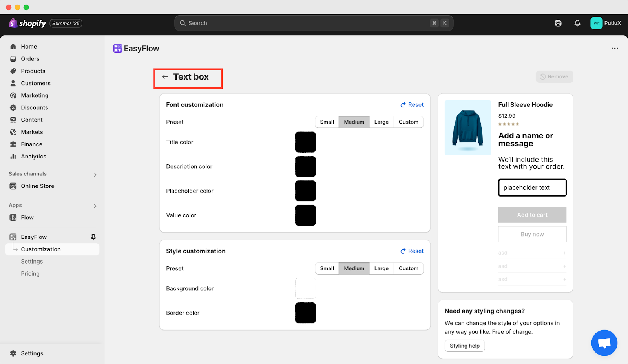This screenshot has height=364, width=628.
Task: Open the three-dot more actions menu
Action: coord(615,48)
